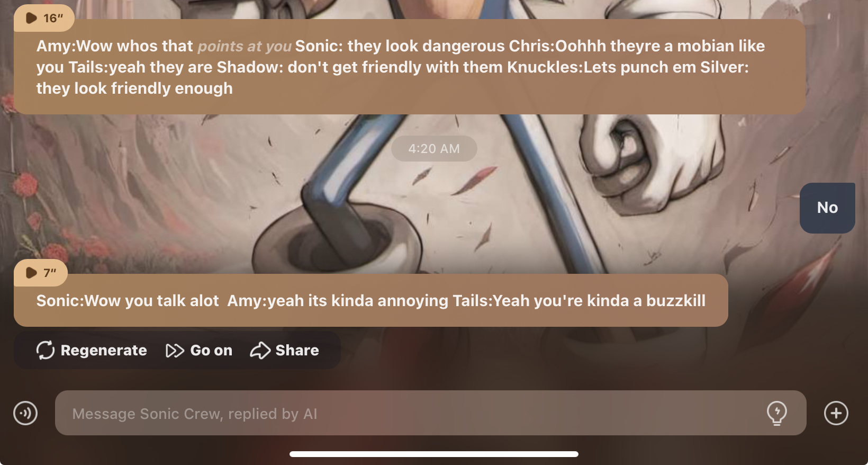Viewport: 868px width, 465px height.
Task: Click the Share label text
Action: click(x=297, y=351)
